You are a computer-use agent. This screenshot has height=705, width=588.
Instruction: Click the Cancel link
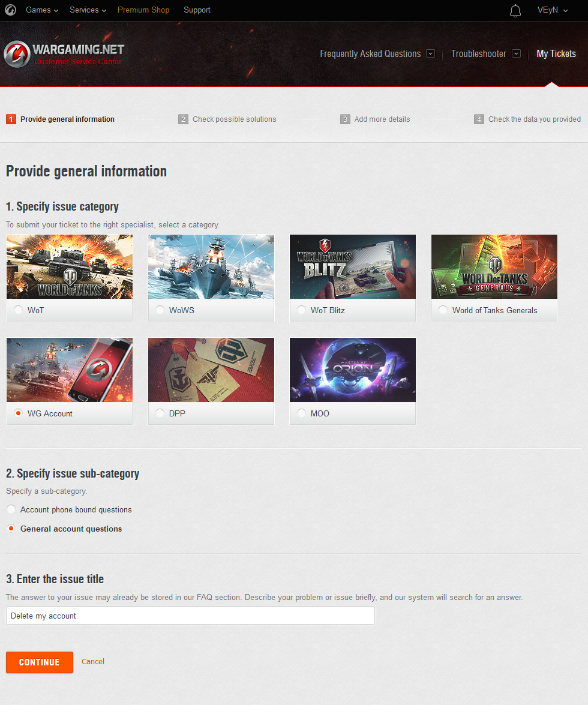point(93,662)
